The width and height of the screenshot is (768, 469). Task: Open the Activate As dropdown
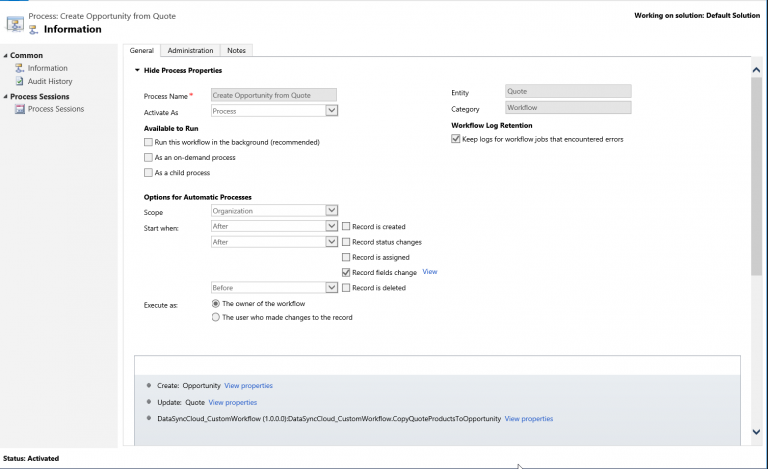point(331,111)
